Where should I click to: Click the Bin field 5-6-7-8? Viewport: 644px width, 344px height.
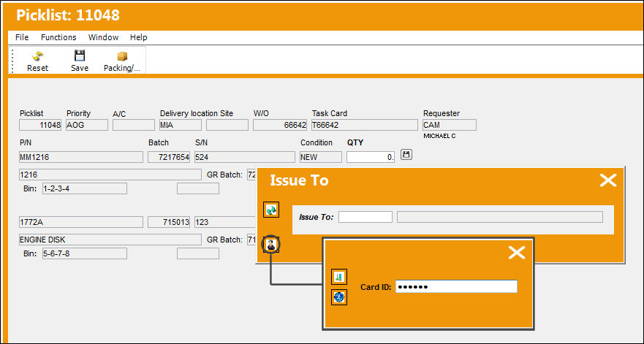(x=85, y=253)
